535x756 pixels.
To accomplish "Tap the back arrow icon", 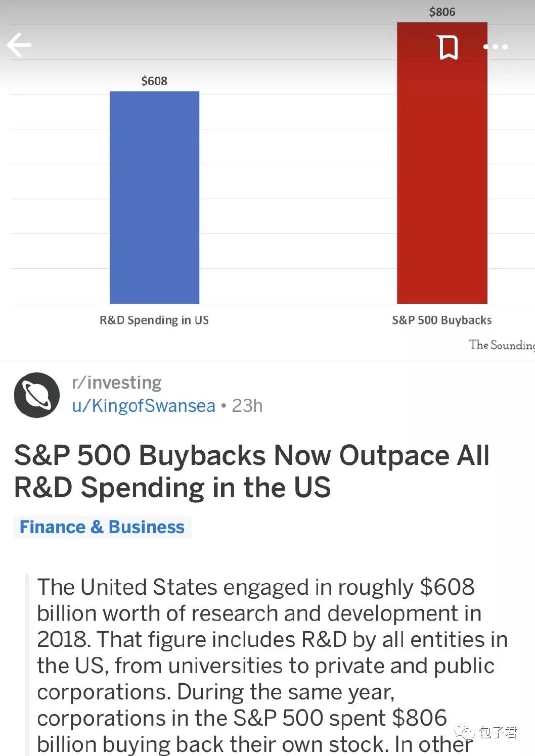I will coord(19,45).
